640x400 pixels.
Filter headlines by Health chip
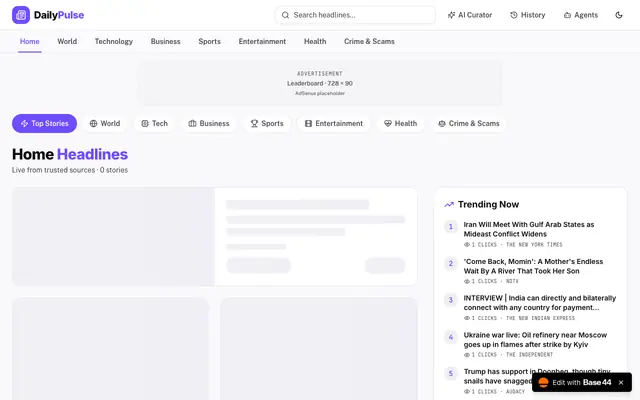point(400,124)
